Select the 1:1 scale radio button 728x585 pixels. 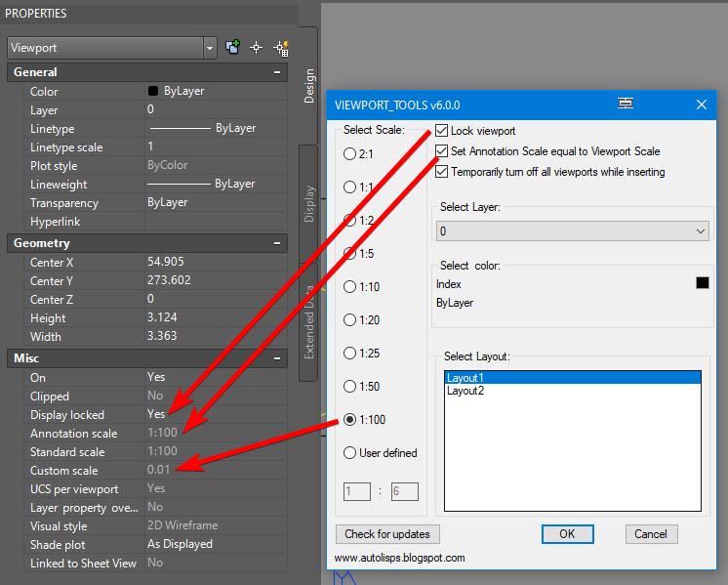[x=349, y=187]
